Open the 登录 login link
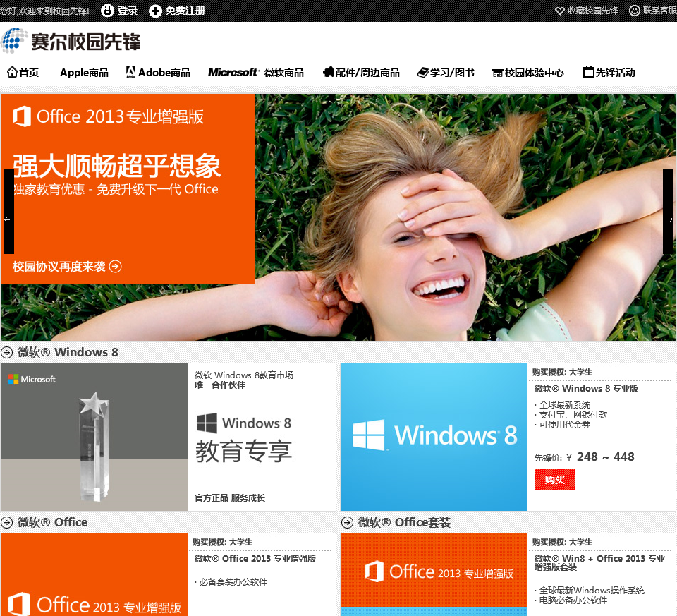Image resolution: width=677 pixels, height=616 pixels. (x=128, y=11)
